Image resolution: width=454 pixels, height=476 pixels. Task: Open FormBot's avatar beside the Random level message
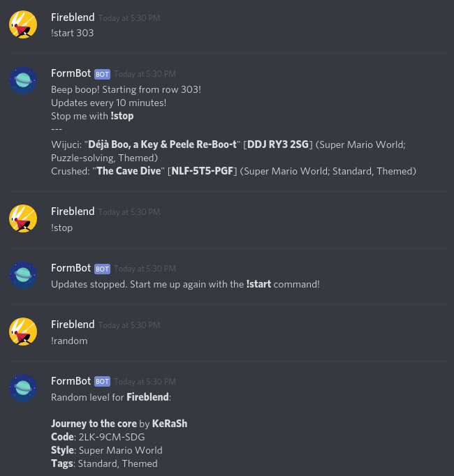23,388
